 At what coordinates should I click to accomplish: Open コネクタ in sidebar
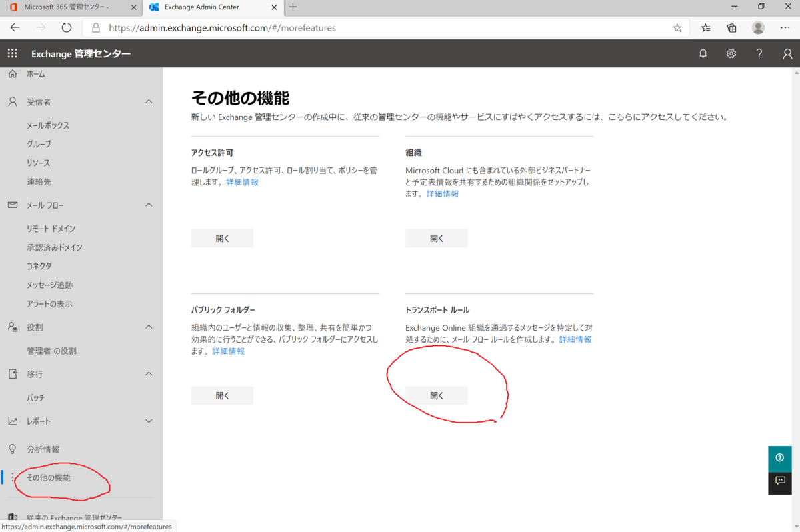pyautogui.click(x=39, y=266)
